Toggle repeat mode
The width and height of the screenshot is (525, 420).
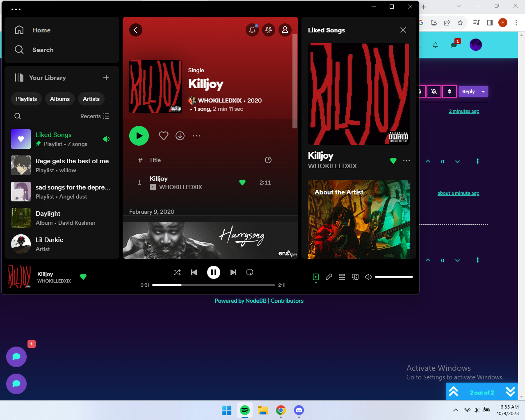coord(250,272)
